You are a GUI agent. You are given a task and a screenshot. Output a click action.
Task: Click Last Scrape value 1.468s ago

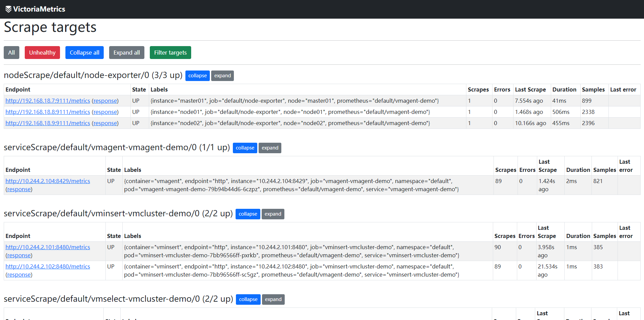coord(529,112)
